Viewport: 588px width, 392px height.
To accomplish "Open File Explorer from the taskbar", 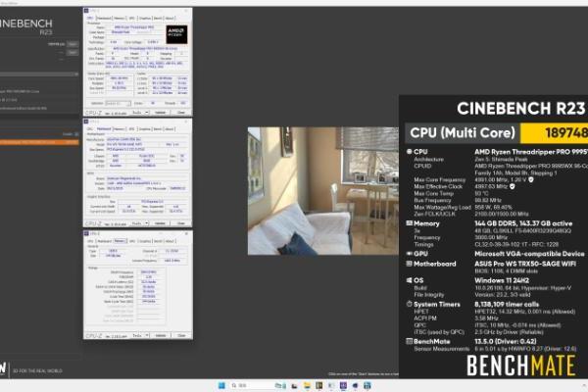I will click(307, 385).
